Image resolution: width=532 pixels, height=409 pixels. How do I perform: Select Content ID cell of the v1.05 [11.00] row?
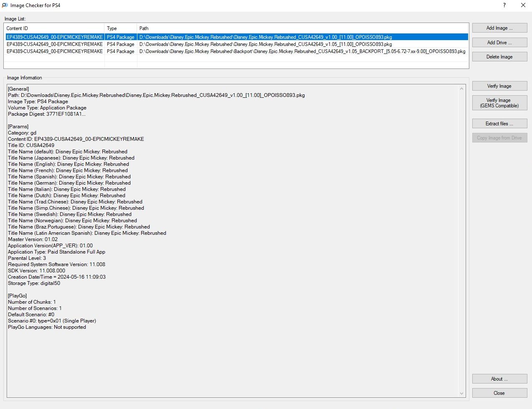pyautogui.click(x=55, y=44)
